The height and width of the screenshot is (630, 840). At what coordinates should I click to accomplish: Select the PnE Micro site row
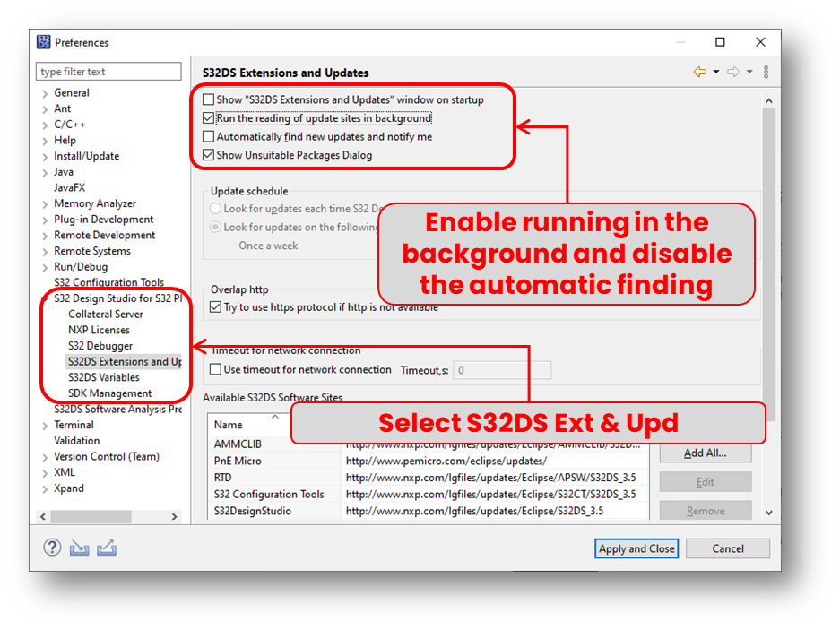[x=428, y=461]
